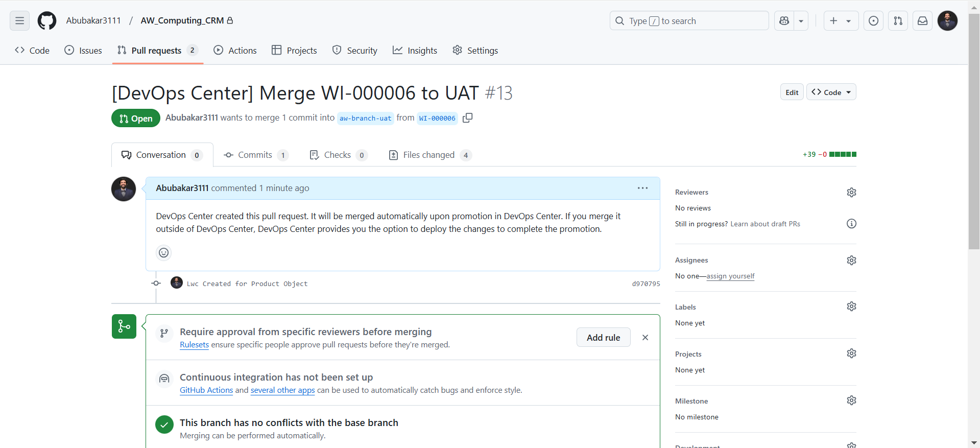Edit the pull request title
This screenshot has width=980, height=448.
792,92
